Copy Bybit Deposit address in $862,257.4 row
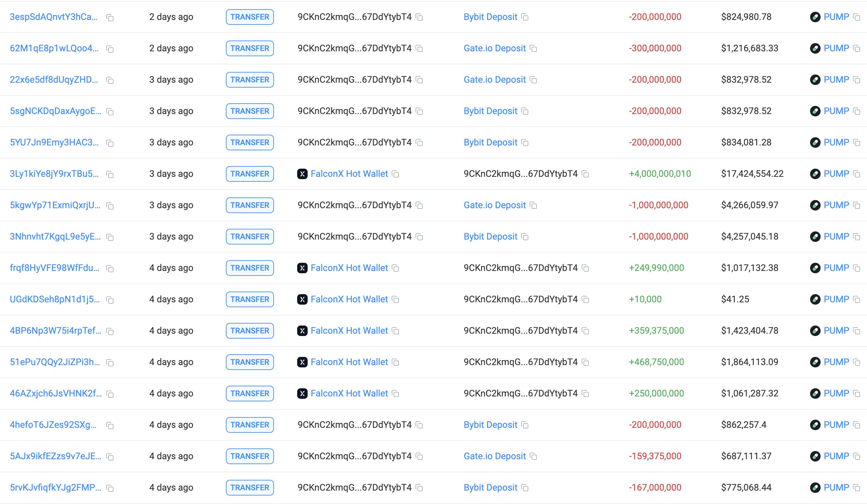The image size is (867, 504). pos(525,425)
